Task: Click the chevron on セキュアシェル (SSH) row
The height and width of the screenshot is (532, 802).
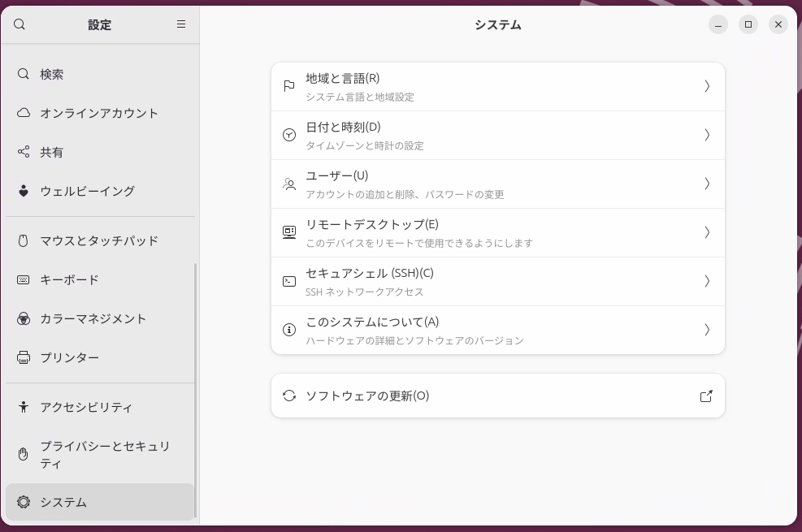Action: pyautogui.click(x=707, y=281)
